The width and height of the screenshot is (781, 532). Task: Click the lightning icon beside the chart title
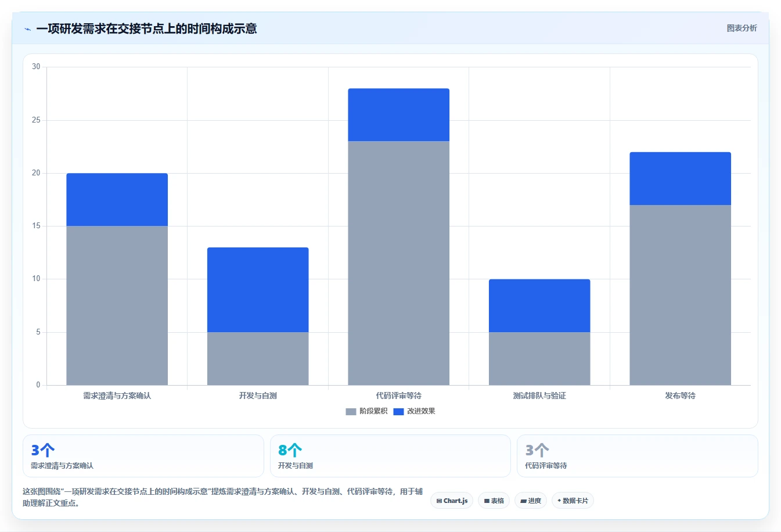27,28
